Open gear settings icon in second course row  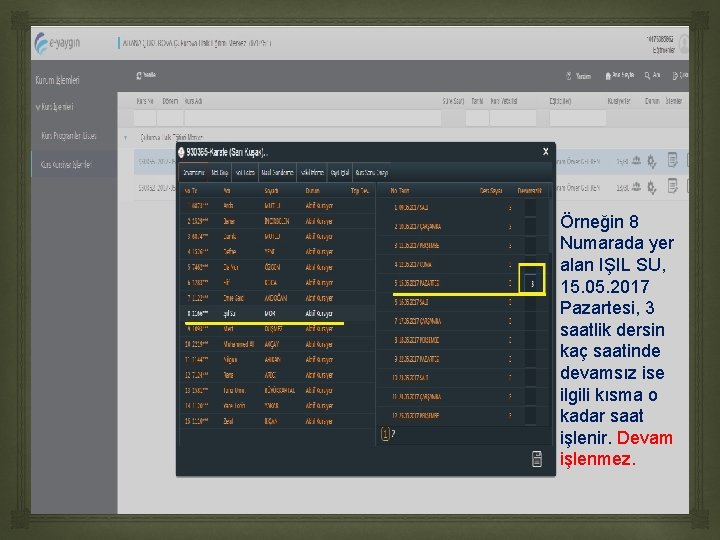click(652, 187)
